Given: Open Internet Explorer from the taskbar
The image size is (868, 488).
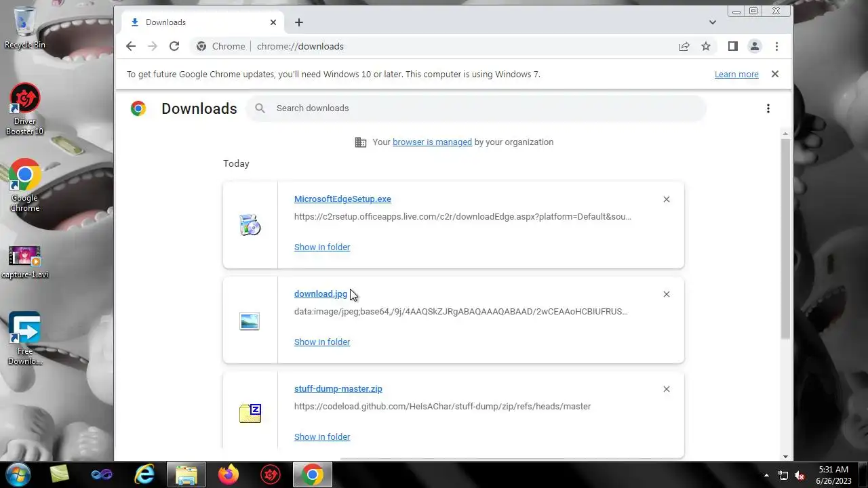Looking at the screenshot, I should pyautogui.click(x=144, y=474).
